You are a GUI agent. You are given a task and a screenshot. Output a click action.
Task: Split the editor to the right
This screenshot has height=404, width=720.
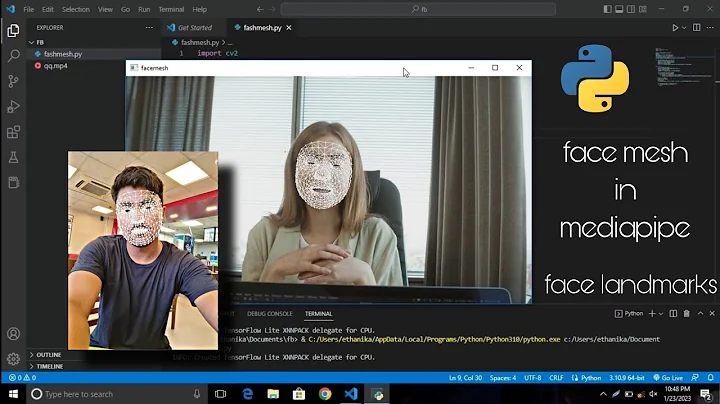click(x=697, y=28)
